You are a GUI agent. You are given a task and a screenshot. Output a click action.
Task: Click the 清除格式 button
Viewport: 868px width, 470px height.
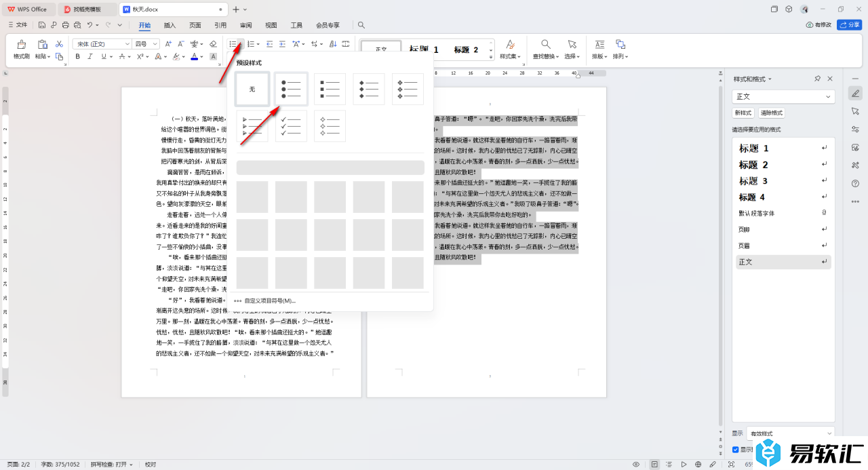pyautogui.click(x=772, y=113)
